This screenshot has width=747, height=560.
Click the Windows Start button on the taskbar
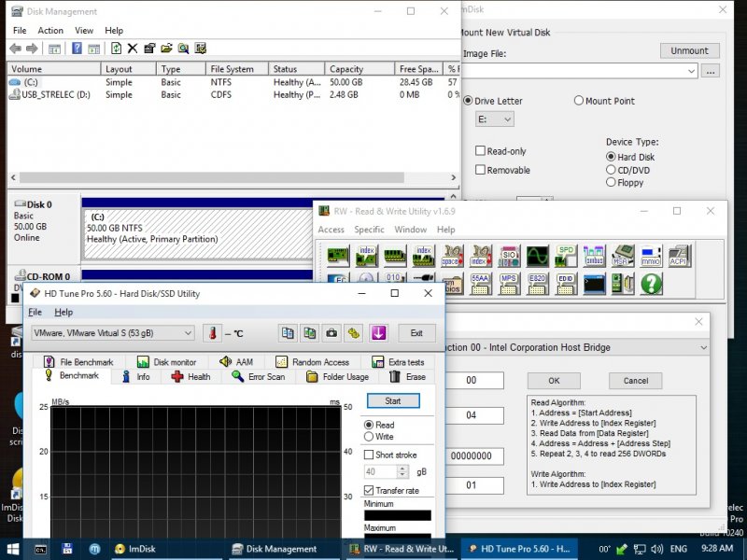(13, 549)
